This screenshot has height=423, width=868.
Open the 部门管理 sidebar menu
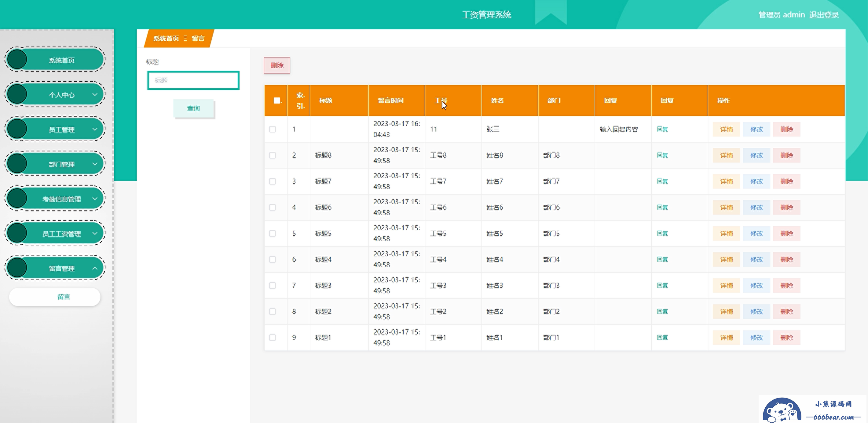click(55, 164)
